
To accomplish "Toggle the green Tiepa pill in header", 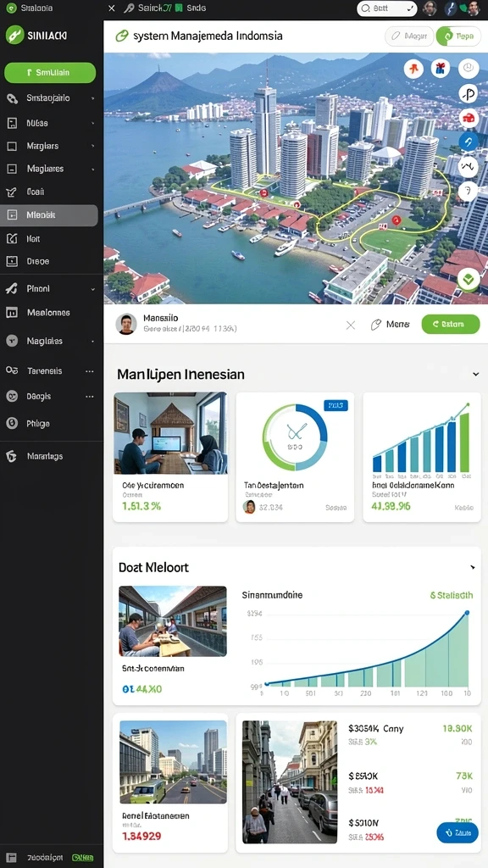I will pos(457,36).
